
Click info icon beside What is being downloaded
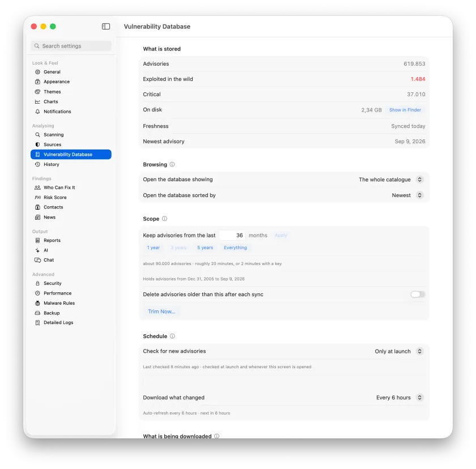[x=216, y=436]
